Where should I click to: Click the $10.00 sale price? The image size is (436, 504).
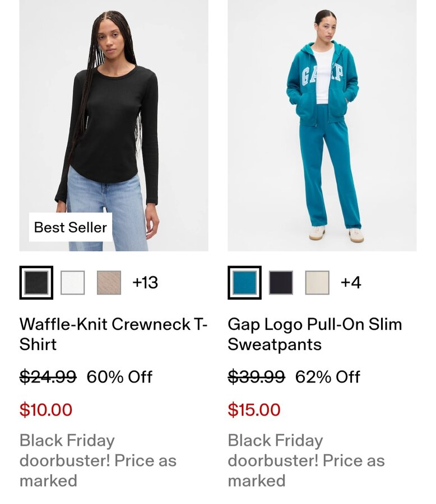tap(46, 409)
